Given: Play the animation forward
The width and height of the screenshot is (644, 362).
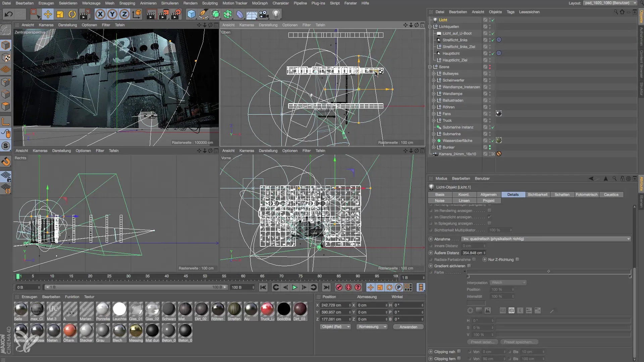Looking at the screenshot, I should tap(294, 287).
